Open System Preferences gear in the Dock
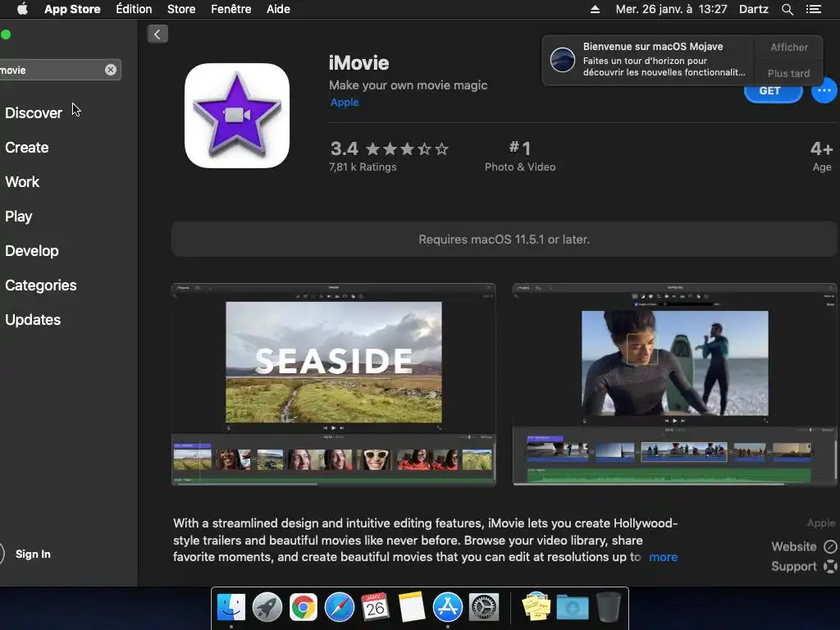840x630 pixels. point(484,607)
